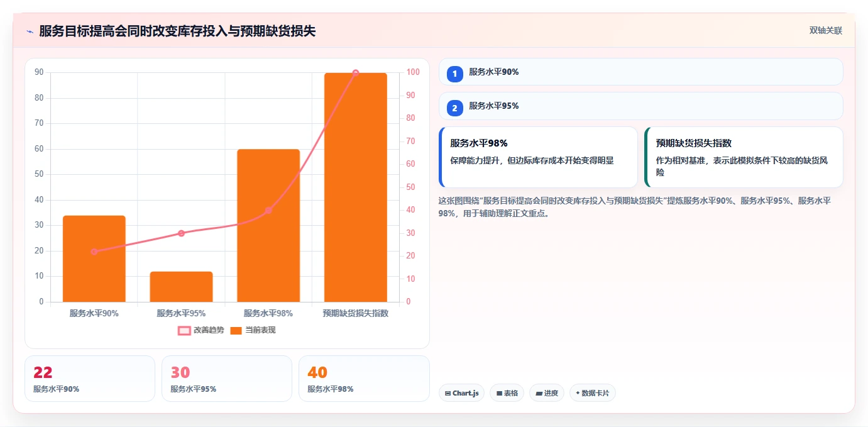Viewport: 868px width, 427px height.
Task: Click the x-axis label 服务水平90%
Action: [94, 313]
